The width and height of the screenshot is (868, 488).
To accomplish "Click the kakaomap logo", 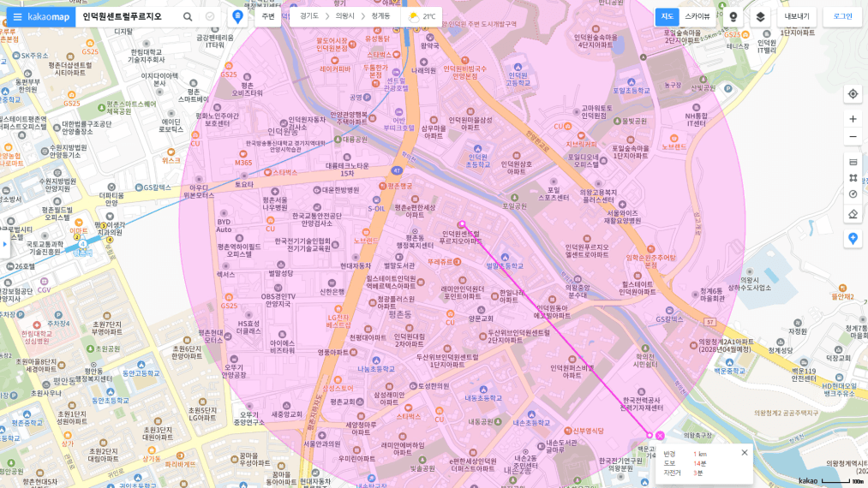I will [x=49, y=16].
